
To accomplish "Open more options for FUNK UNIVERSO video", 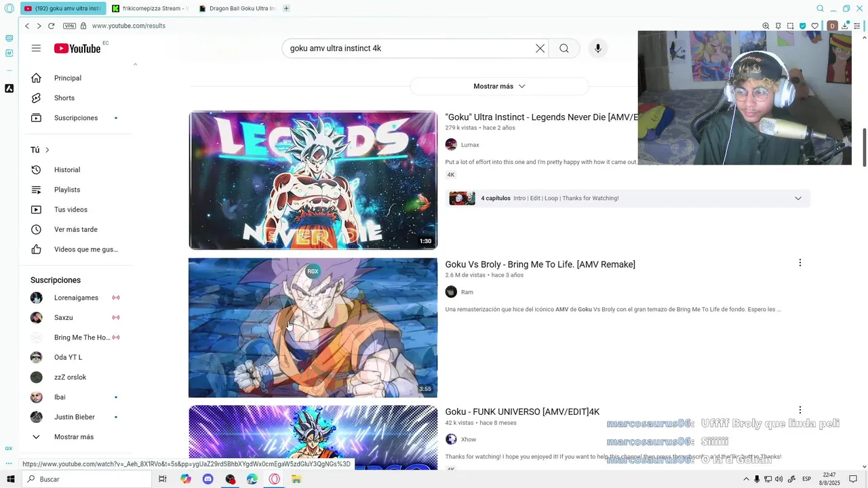I will tap(800, 410).
